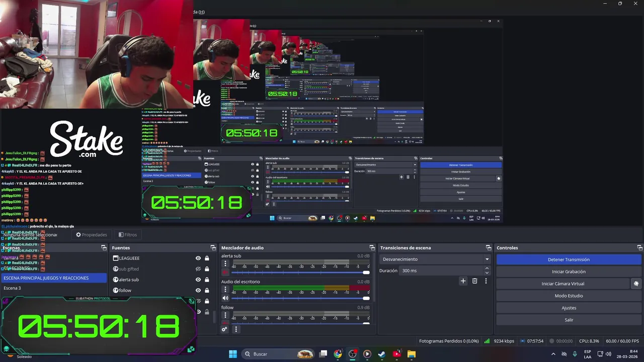
Task: Unlock the alerta sub source
Action: pyautogui.click(x=207, y=280)
